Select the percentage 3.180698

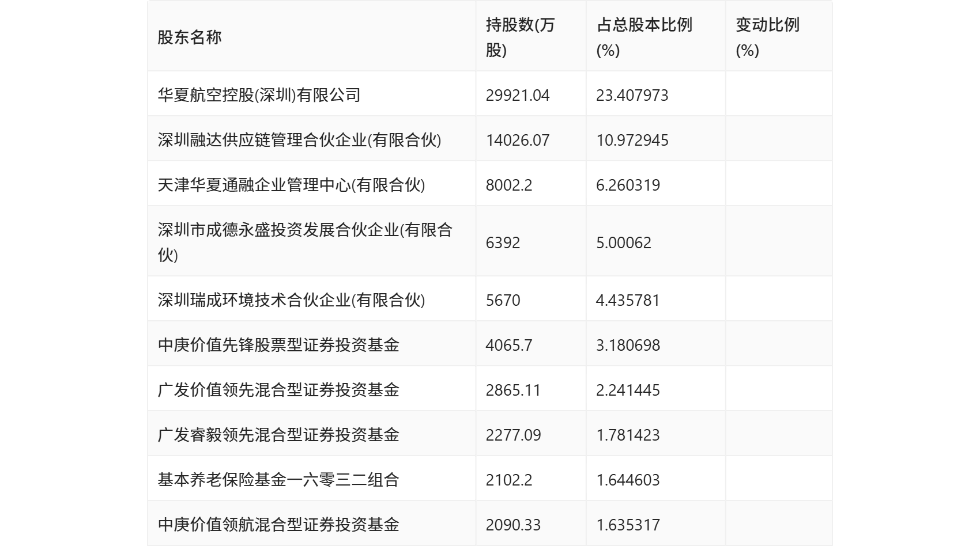pyautogui.click(x=628, y=345)
